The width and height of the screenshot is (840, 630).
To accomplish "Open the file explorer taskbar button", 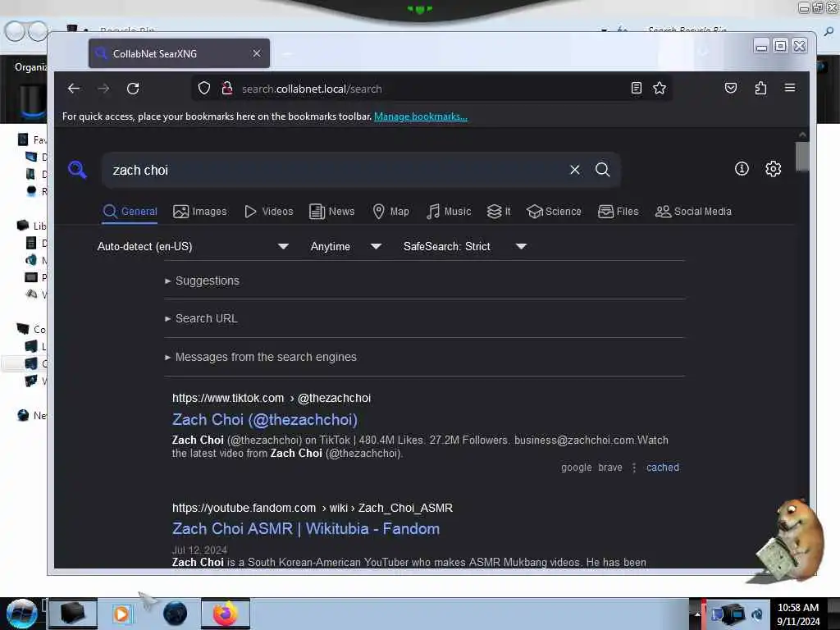I will tap(73, 614).
